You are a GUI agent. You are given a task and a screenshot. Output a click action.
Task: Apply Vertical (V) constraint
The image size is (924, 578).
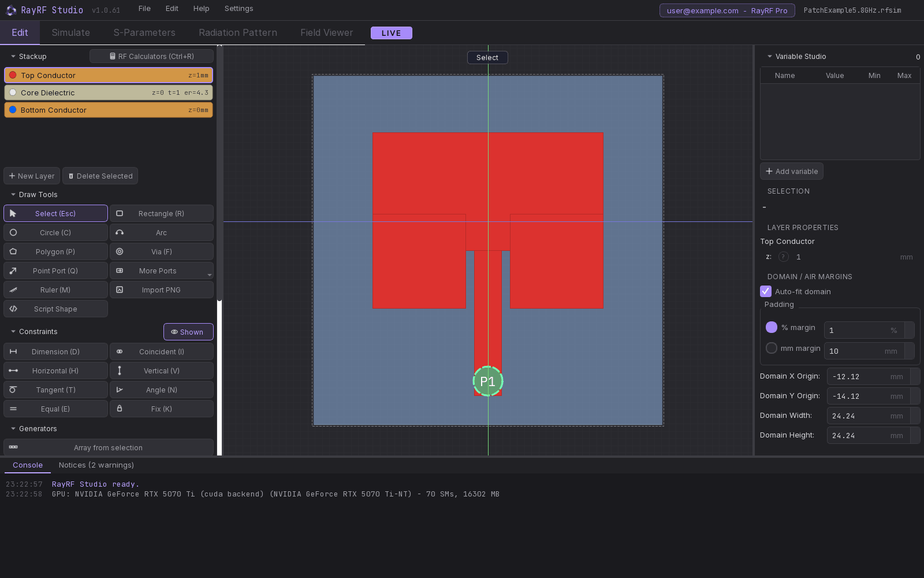click(x=162, y=370)
